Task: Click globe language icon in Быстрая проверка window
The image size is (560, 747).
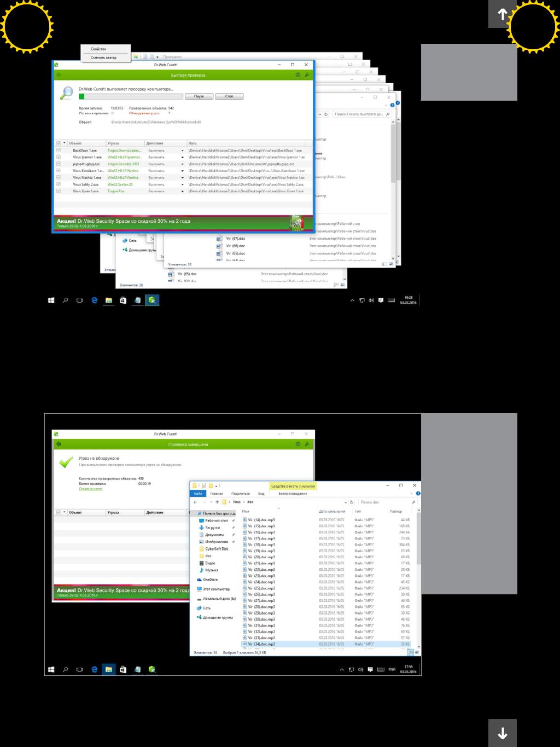Action: click(x=298, y=75)
